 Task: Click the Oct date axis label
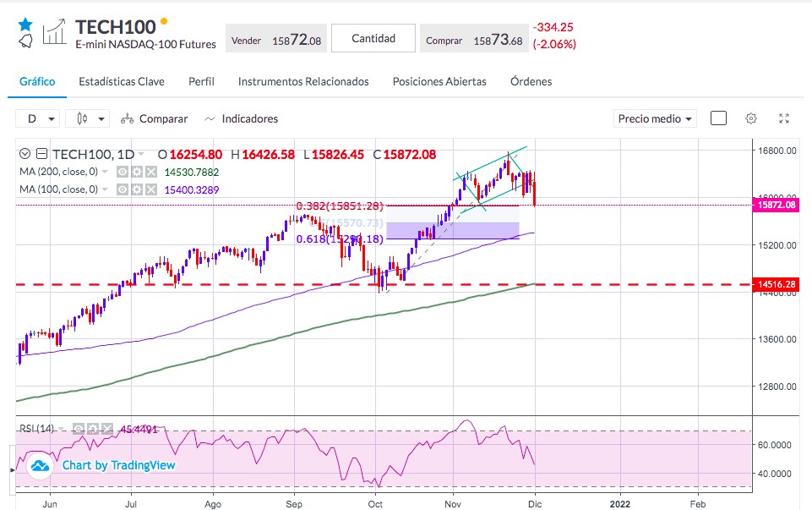(375, 504)
